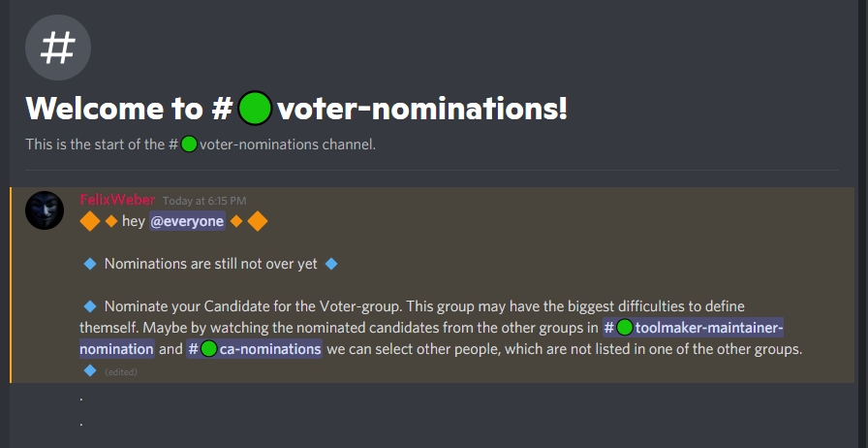The width and height of the screenshot is (868, 448).
Task: Click the large orange diamond ending the greeting line
Action: coord(257,222)
